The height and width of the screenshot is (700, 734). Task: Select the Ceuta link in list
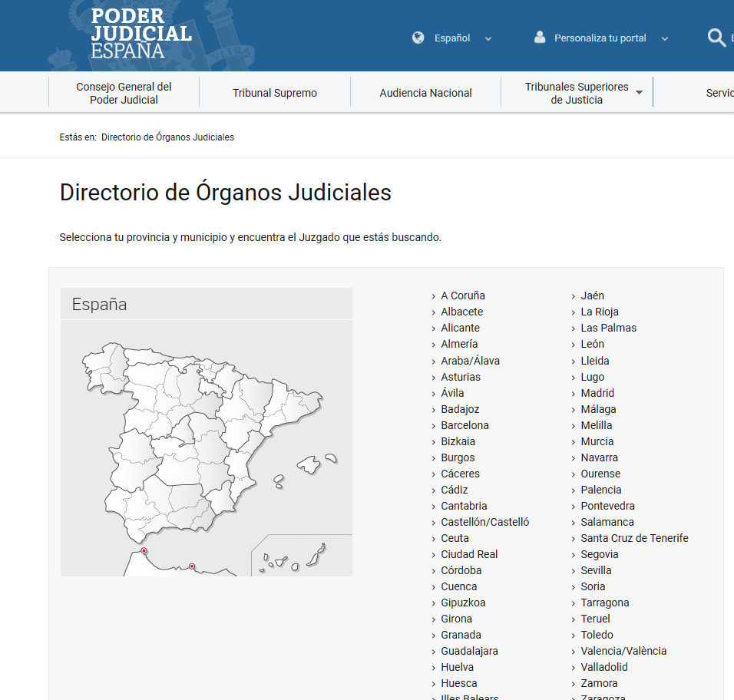tap(455, 538)
